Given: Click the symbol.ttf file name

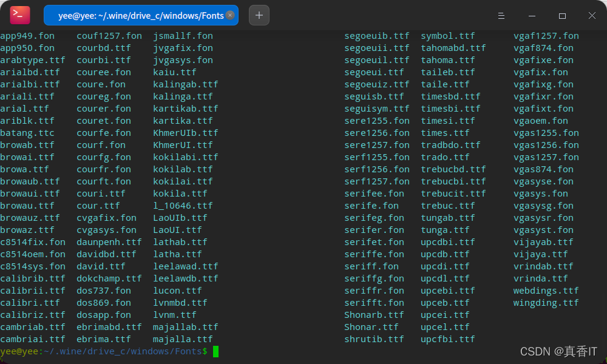Looking at the screenshot, I should (x=448, y=36).
